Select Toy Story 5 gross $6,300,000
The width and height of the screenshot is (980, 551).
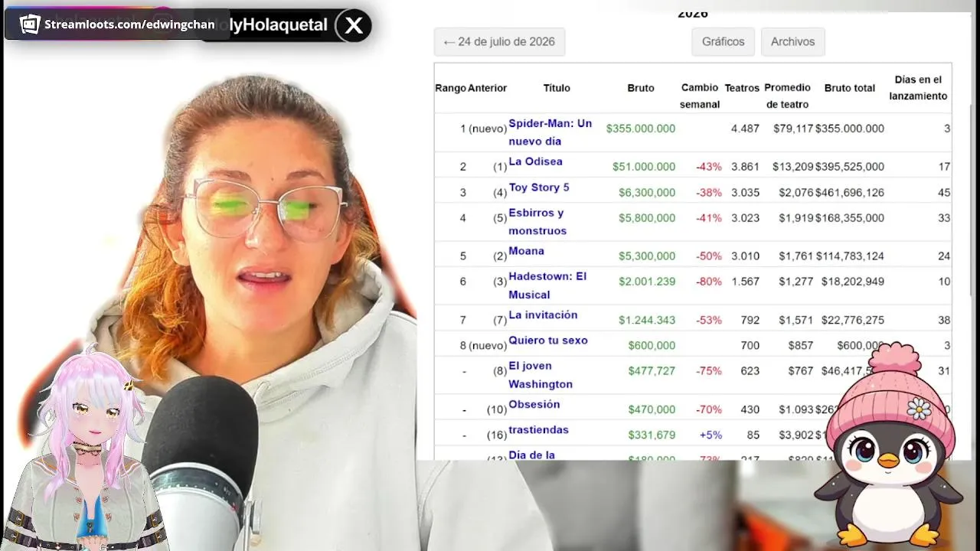click(x=647, y=193)
